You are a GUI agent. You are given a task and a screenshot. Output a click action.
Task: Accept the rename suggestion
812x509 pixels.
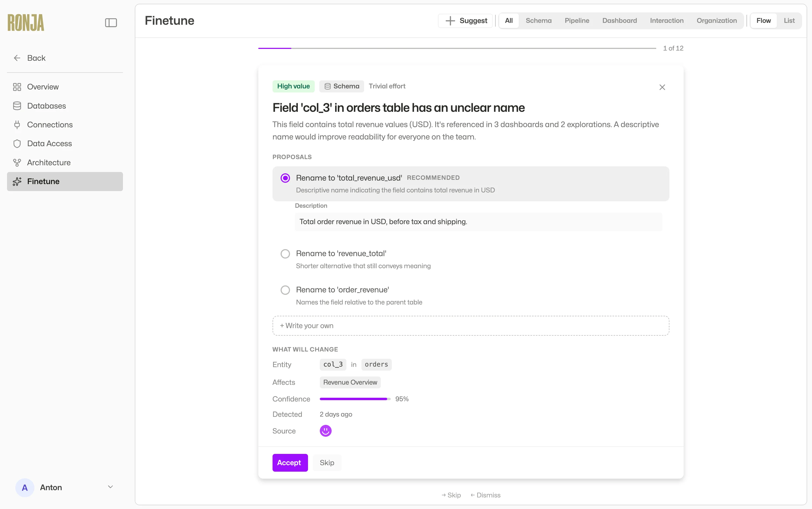pyautogui.click(x=290, y=463)
